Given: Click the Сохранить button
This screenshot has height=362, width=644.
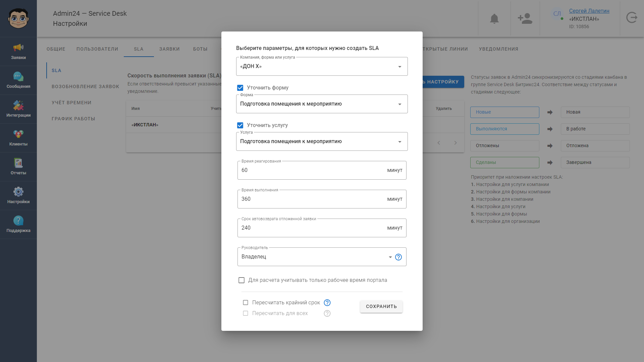Looking at the screenshot, I should 381,306.
